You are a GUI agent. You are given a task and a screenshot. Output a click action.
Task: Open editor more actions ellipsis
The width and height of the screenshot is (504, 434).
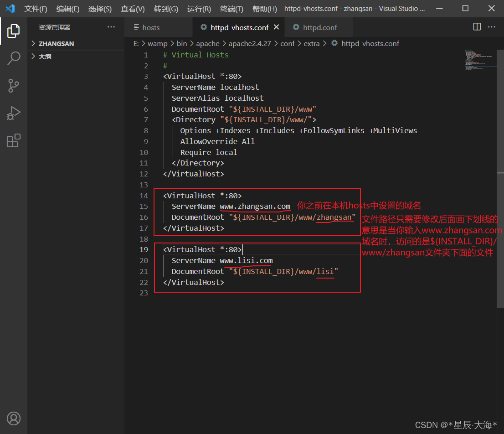pos(492,27)
